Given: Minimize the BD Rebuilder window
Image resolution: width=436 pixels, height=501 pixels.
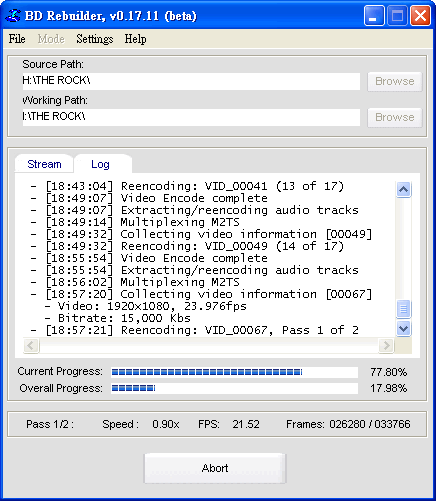Looking at the screenshot, I should click(x=374, y=15).
